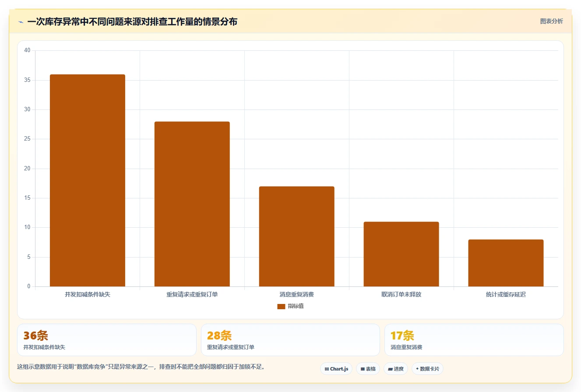
Task: Click the axis label 并发扣减条件缺失
Action: 88,295
